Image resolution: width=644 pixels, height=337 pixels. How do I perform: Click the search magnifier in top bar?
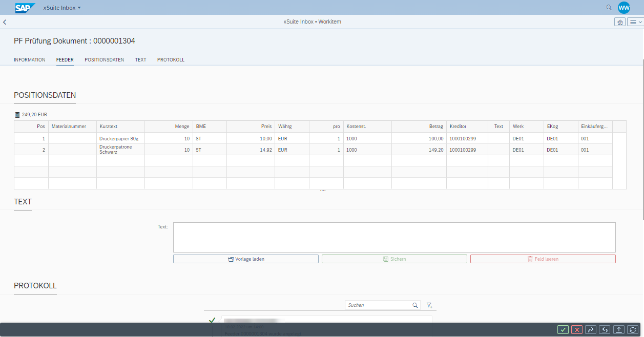609,8
